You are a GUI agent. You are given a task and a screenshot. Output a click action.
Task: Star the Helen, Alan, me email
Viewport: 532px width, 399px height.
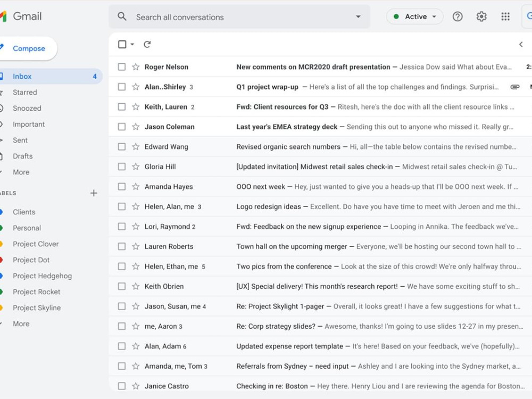point(136,206)
